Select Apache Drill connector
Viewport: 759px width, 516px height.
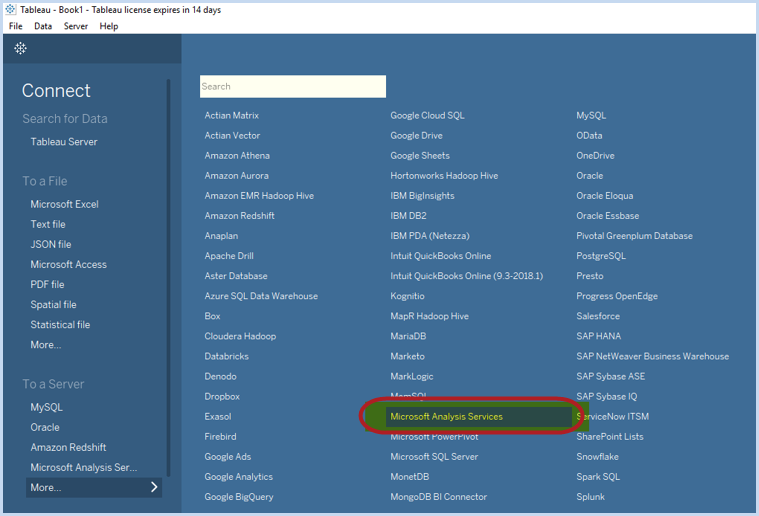click(229, 256)
